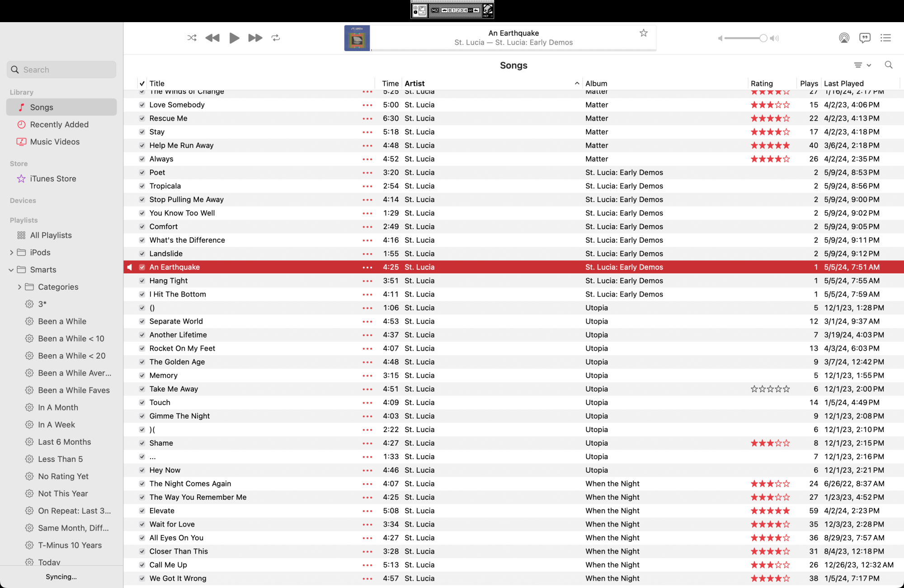
Task: Sort songs by Album column
Action: tap(665, 84)
